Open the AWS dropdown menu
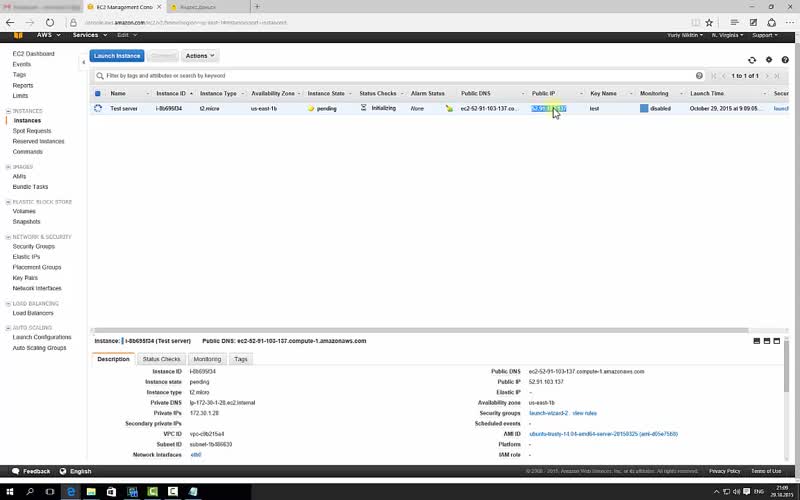Screen dimensions: 800x500 coord(48,35)
